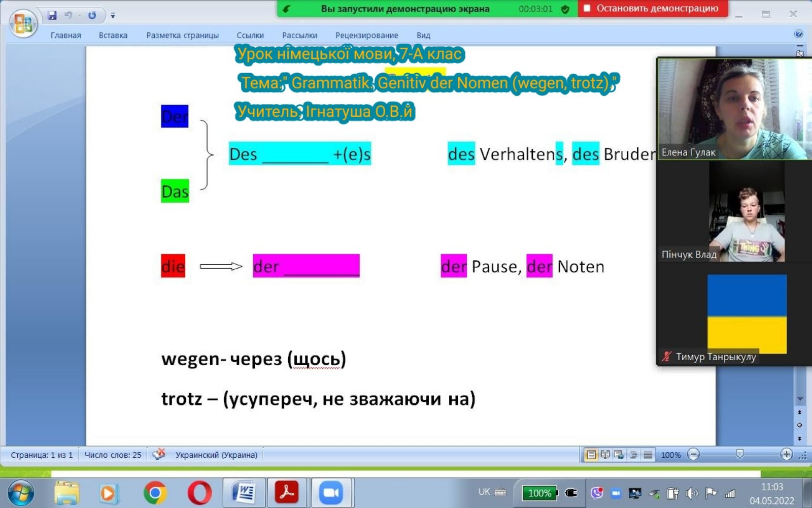The width and height of the screenshot is (812, 508).
Task: Save document with the floppy disk icon
Action: [52, 15]
